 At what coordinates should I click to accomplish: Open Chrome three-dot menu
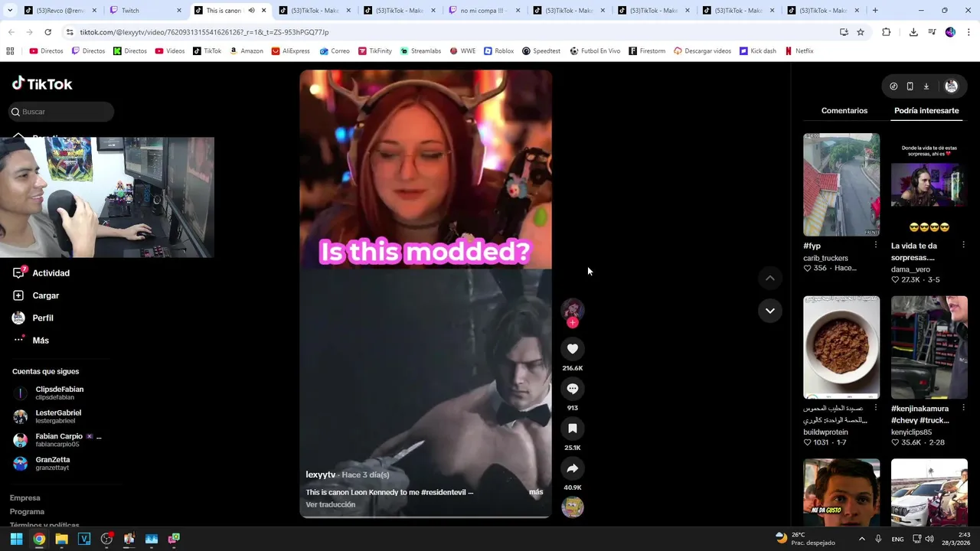coord(969,32)
